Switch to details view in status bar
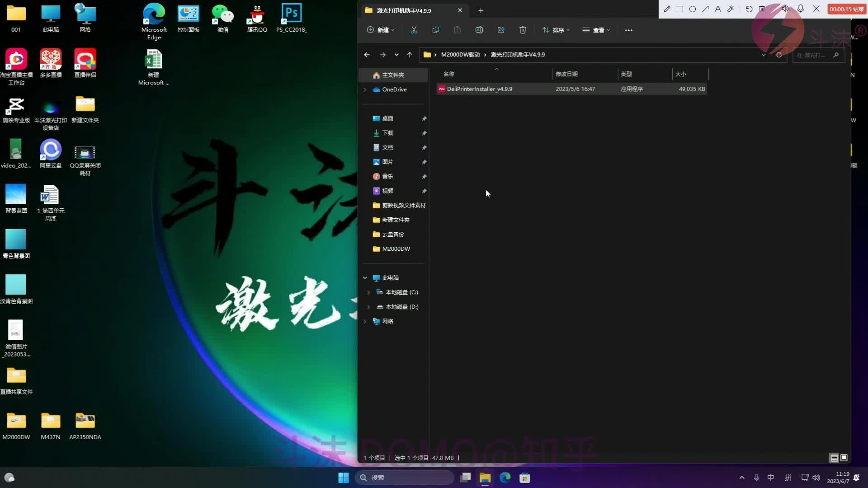This screenshot has height=488, width=868. [x=834, y=458]
